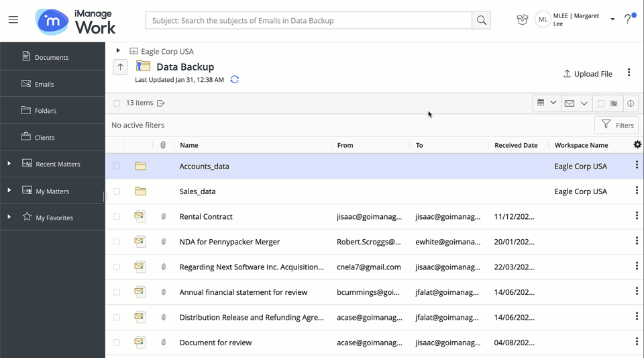The image size is (644, 358).
Task: Open the notifications inbox icon
Action: tap(522, 20)
